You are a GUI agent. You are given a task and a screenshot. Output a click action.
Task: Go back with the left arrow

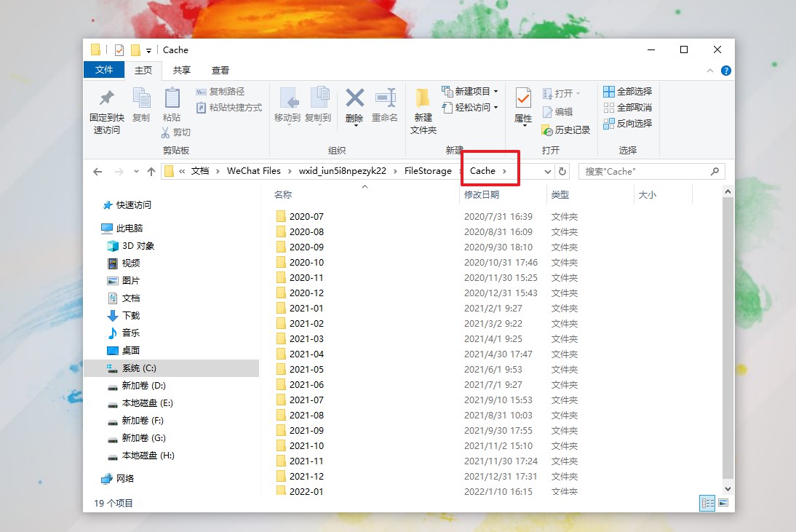coord(98,172)
